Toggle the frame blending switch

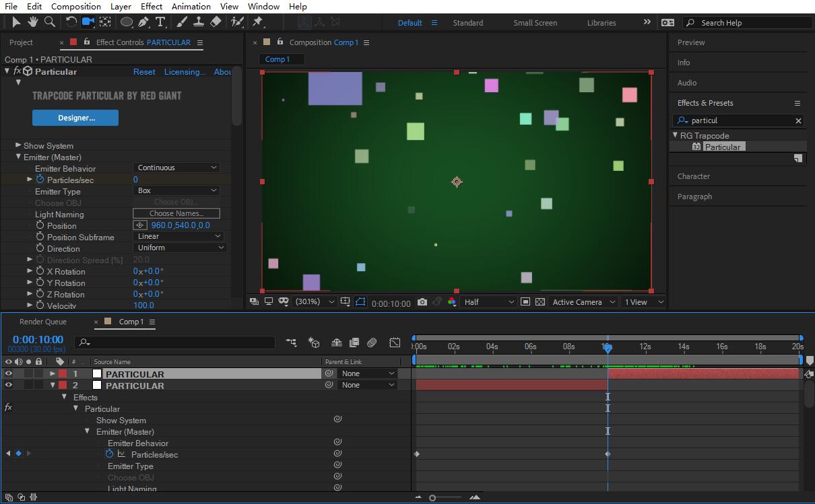[x=354, y=343]
